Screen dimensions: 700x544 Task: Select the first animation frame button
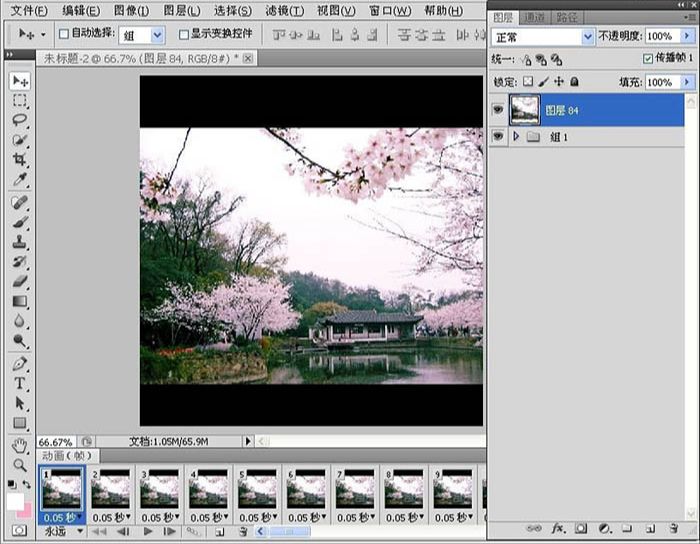pyautogui.click(x=99, y=532)
